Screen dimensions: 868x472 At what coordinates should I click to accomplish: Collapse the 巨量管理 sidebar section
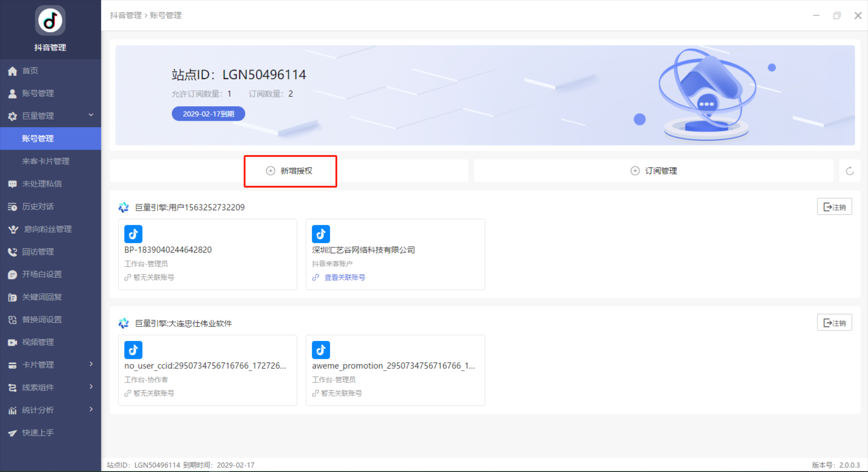pos(91,115)
